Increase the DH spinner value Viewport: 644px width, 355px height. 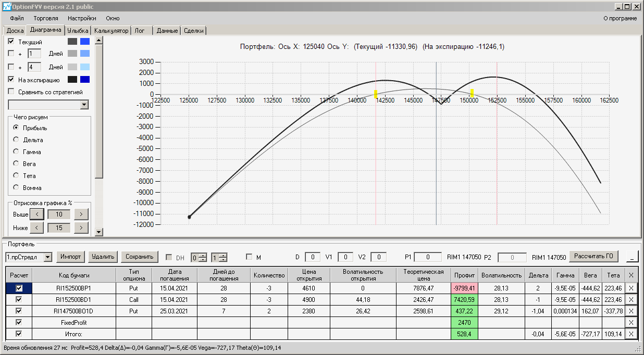(x=203, y=255)
